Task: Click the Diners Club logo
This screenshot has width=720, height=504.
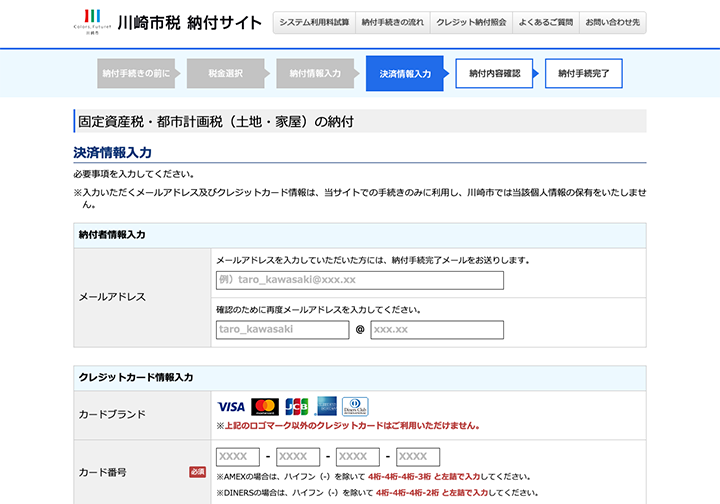Action: coord(355,407)
